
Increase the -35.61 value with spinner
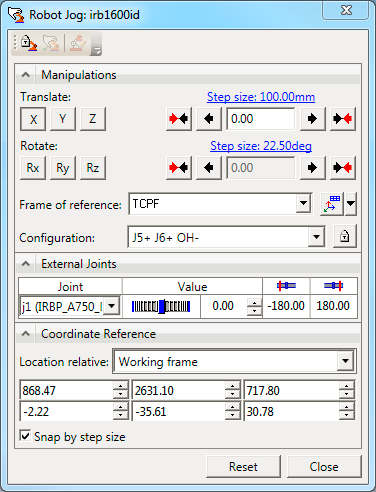coord(233,407)
